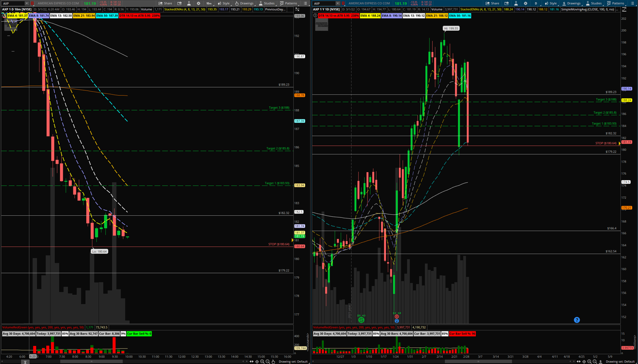Screen dimensions: 638x364
Task: Open the flask icon in the left chart toolbar
Action: [x=189, y=3]
